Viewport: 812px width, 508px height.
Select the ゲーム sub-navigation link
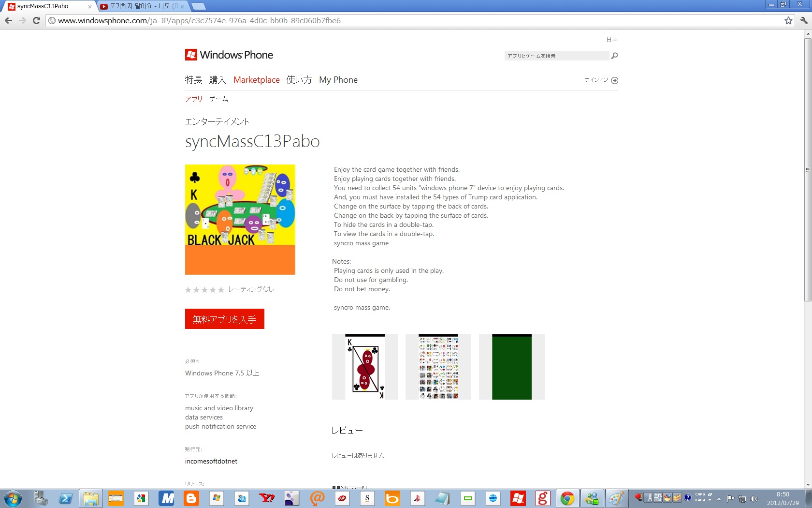[218, 99]
